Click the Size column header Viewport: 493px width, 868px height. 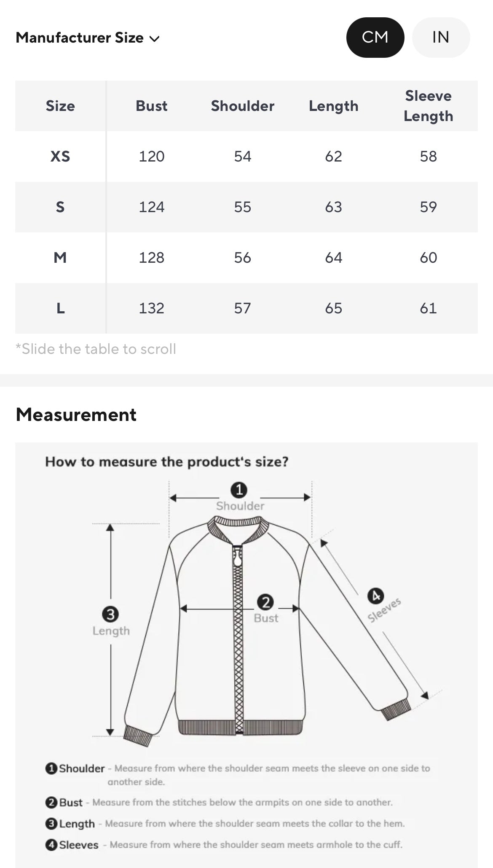tap(60, 106)
